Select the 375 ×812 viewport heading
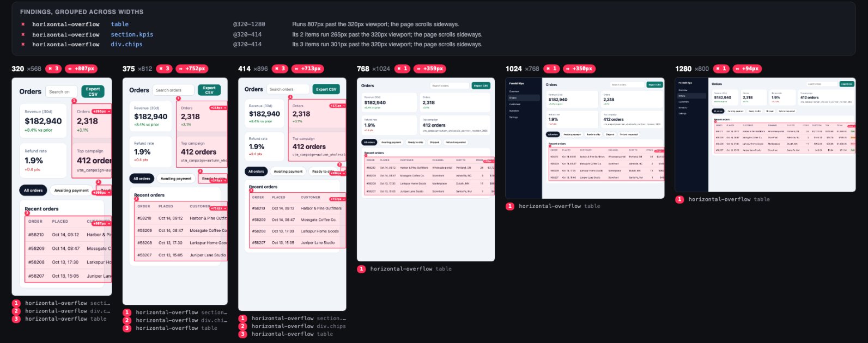 [x=137, y=69]
